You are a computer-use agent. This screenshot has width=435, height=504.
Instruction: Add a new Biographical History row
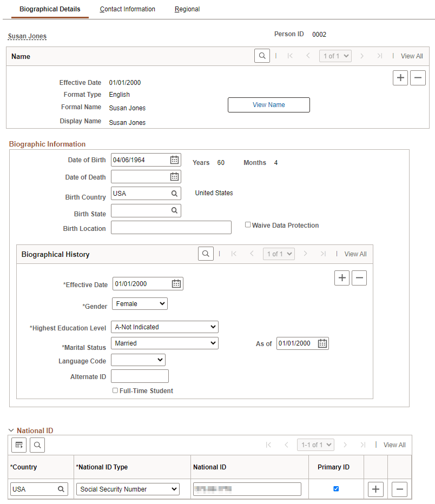click(342, 277)
